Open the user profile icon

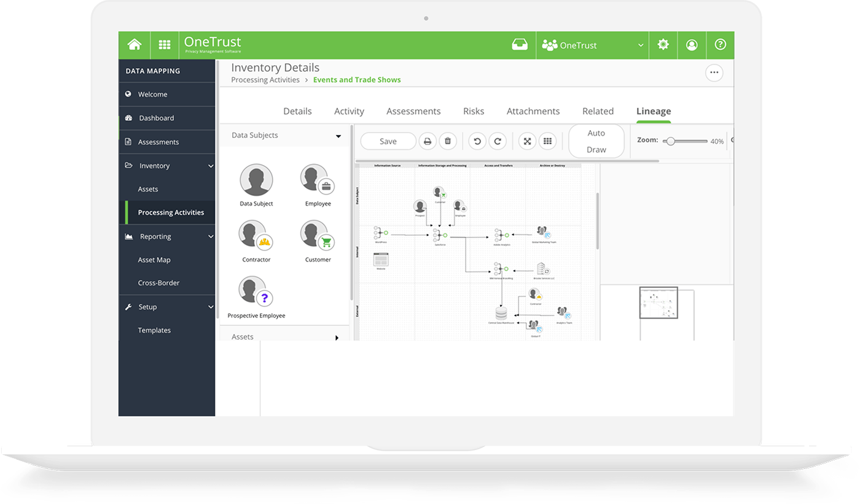click(692, 45)
